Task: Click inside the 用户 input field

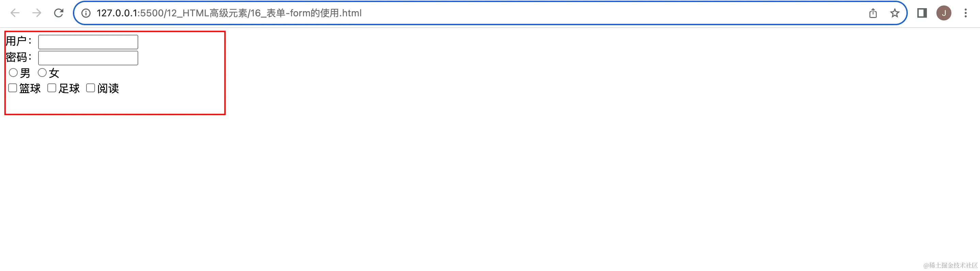Action: [x=88, y=42]
